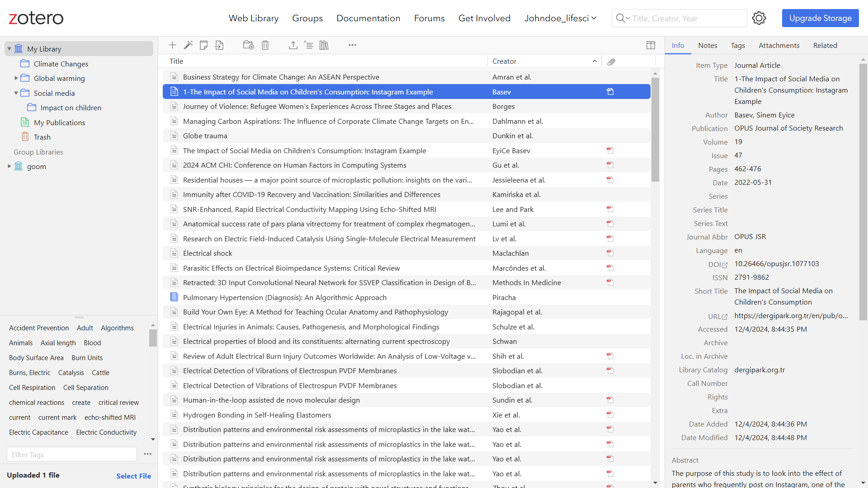Toggle Creator column sort order
The height and width of the screenshot is (488, 868).
[505, 61]
